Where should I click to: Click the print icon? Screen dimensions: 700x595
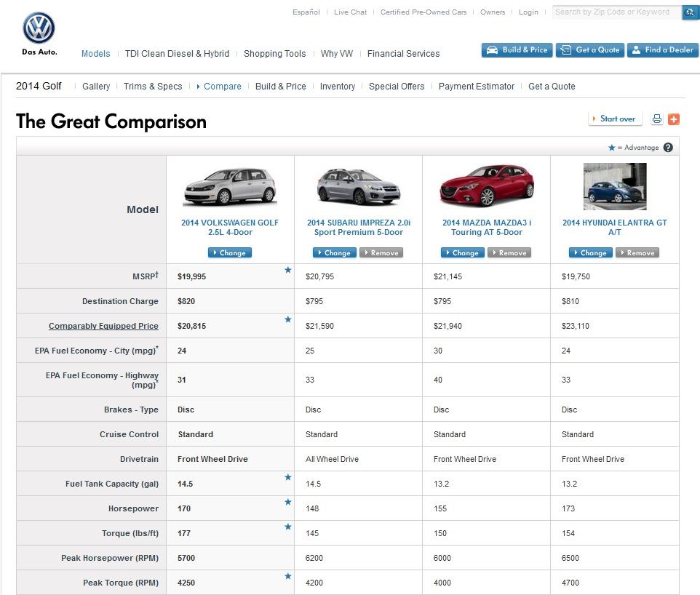[x=656, y=119]
